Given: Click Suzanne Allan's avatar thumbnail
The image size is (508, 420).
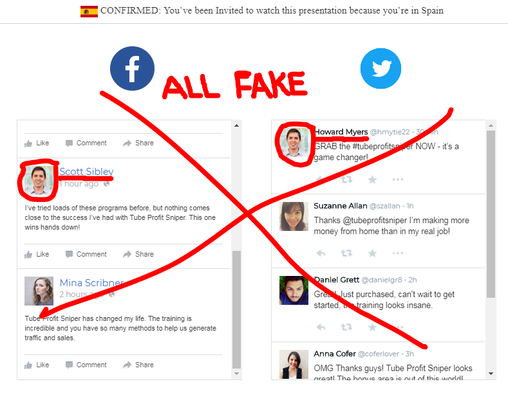Looking at the screenshot, I should click(x=294, y=217).
